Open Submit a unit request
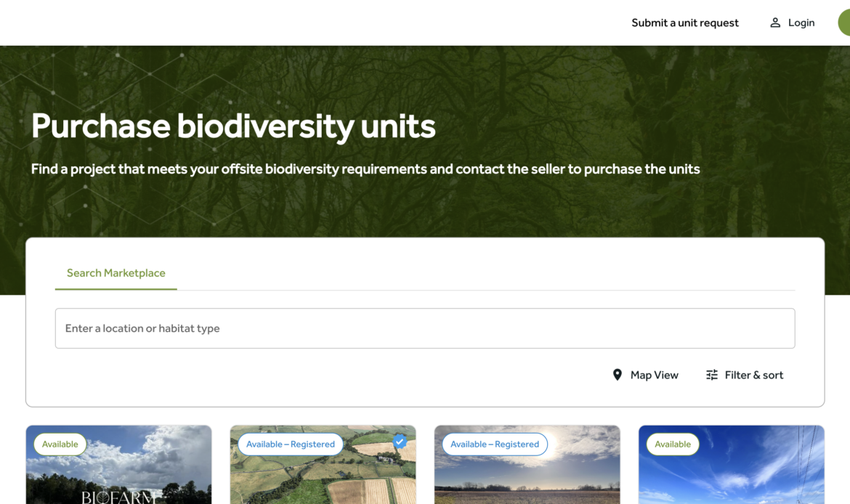 [x=684, y=23]
